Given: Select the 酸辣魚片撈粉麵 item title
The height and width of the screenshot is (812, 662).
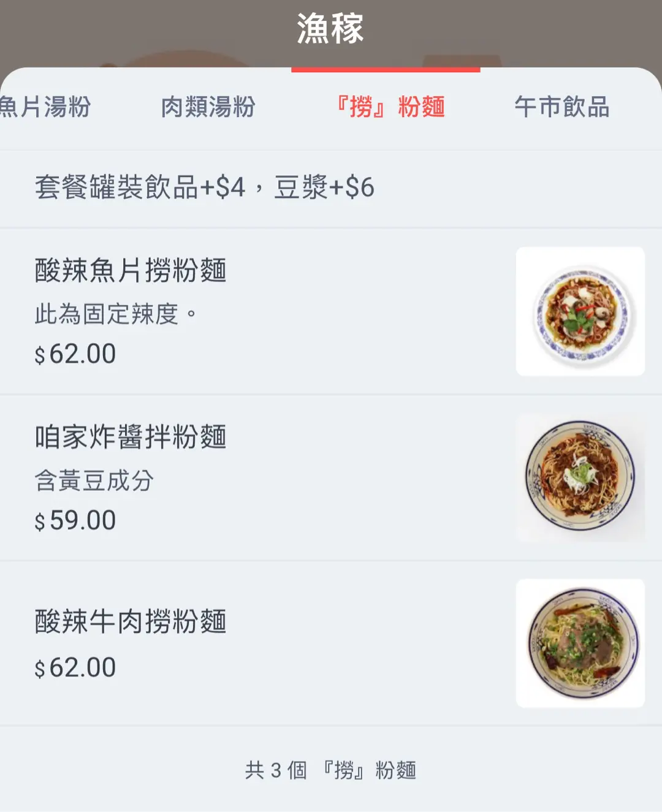Looking at the screenshot, I should [131, 270].
